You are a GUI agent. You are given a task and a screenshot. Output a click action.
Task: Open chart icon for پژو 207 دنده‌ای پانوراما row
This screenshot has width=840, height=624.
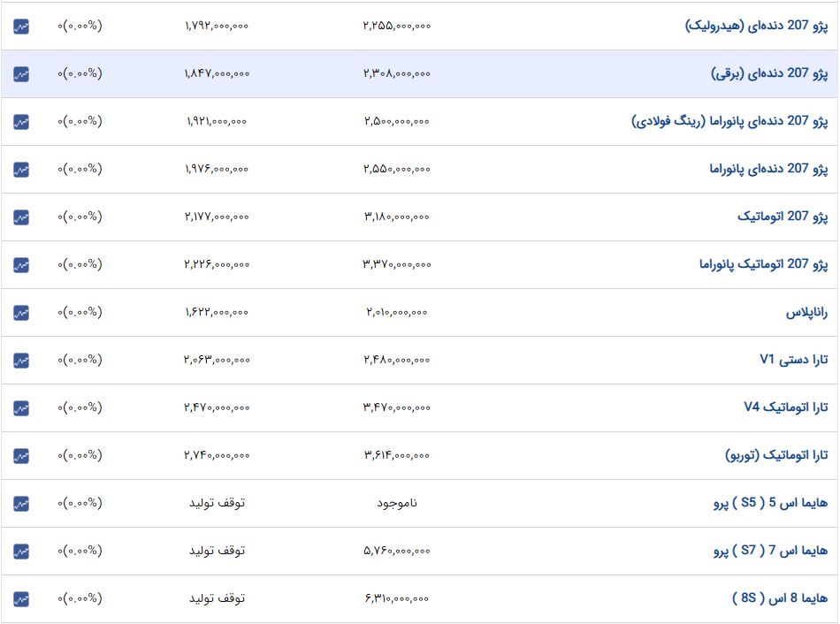(x=21, y=169)
